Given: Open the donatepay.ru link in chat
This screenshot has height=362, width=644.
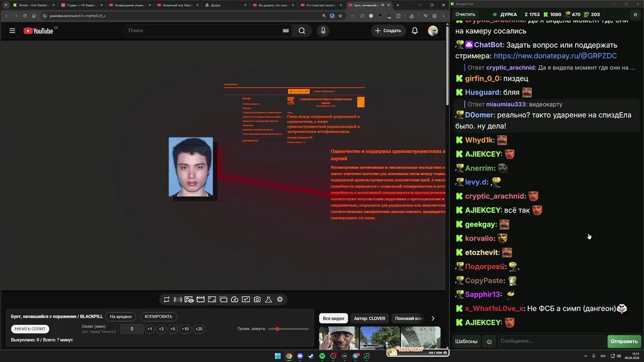Looking at the screenshot, I should tap(555, 56).
